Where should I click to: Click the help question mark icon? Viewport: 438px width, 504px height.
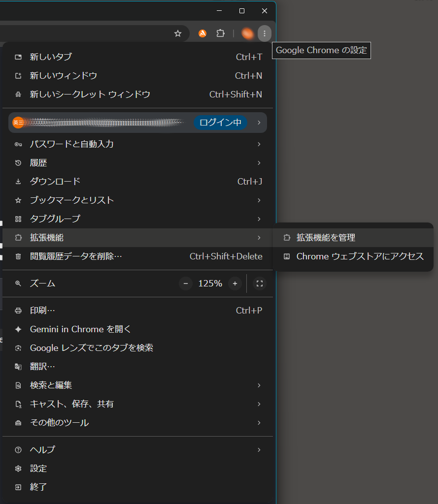point(18,450)
